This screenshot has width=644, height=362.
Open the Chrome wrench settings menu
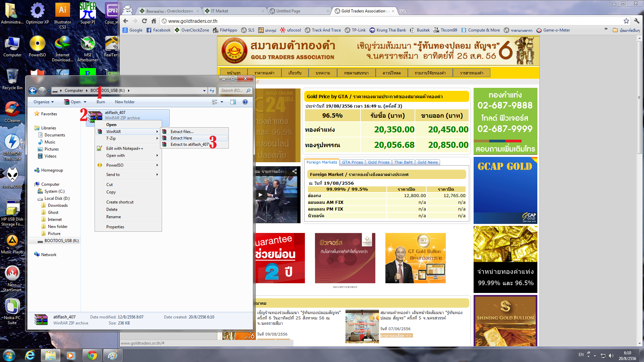pyautogui.click(x=636, y=21)
